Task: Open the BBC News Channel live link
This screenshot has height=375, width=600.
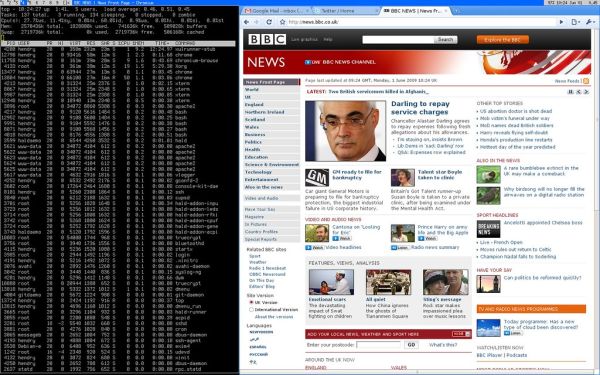Action: (x=340, y=62)
